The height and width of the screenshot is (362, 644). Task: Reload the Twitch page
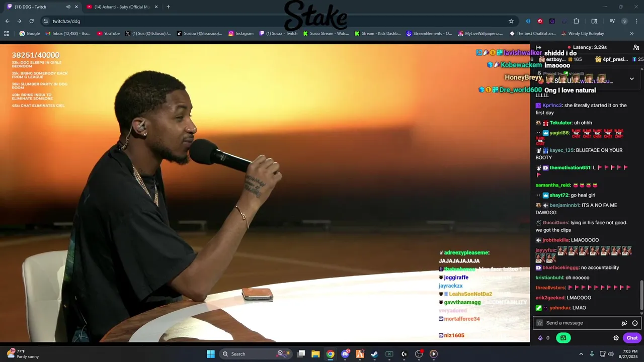pos(31,21)
